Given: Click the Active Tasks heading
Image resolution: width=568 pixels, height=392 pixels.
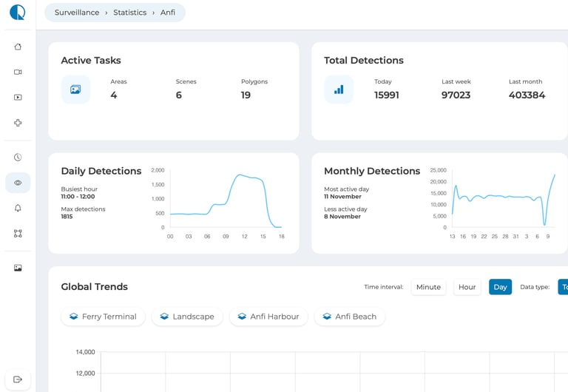Looking at the screenshot, I should click(x=91, y=61).
